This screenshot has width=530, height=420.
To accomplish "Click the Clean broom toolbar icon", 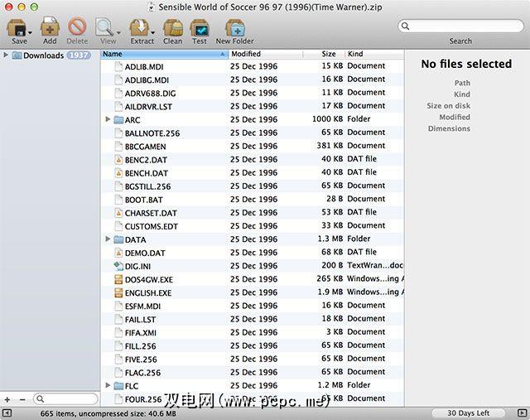I will (173, 27).
